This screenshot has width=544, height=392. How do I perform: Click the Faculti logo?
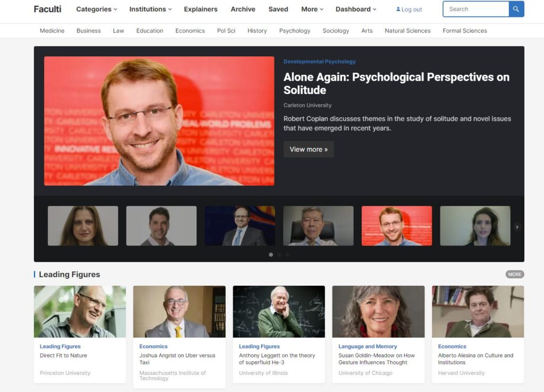pyautogui.click(x=47, y=9)
